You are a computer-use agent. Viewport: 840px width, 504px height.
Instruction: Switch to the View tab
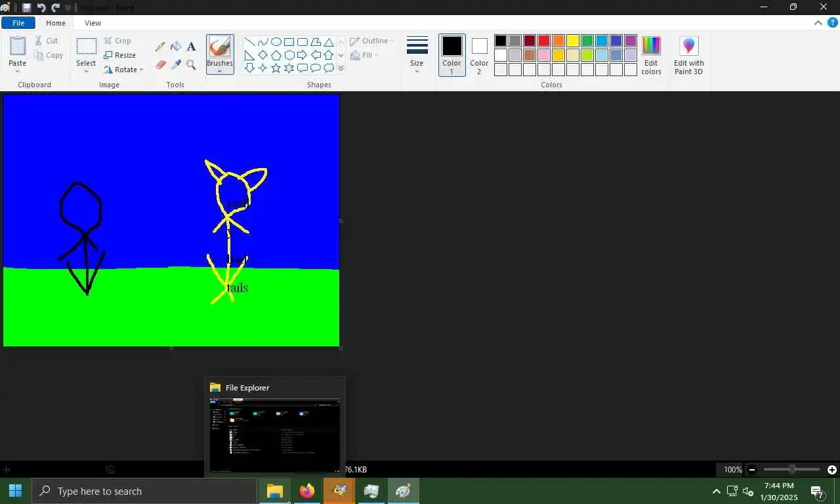point(93,23)
